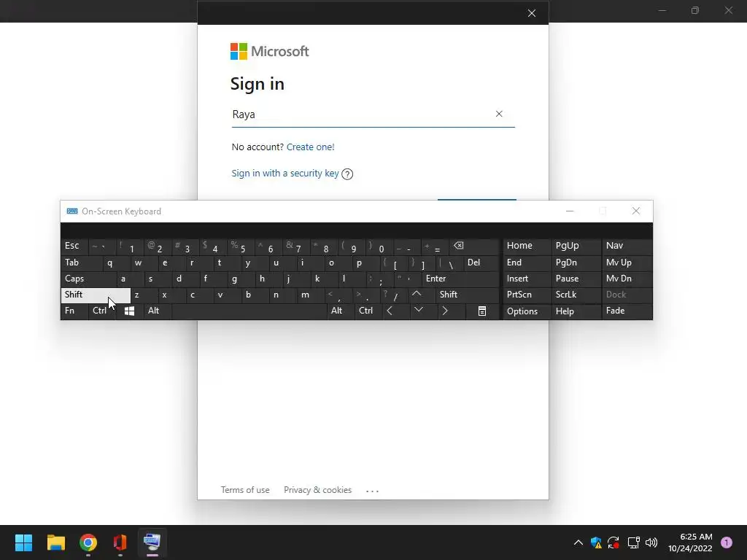This screenshot has height=560, width=747.
Task: Tap the Windows logo key on the keyboard
Action: 129,311
